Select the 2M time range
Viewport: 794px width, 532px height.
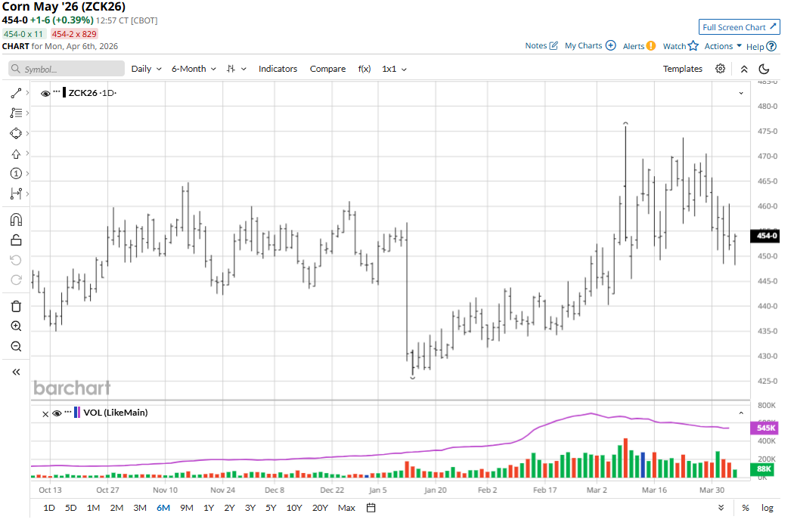tap(116, 508)
